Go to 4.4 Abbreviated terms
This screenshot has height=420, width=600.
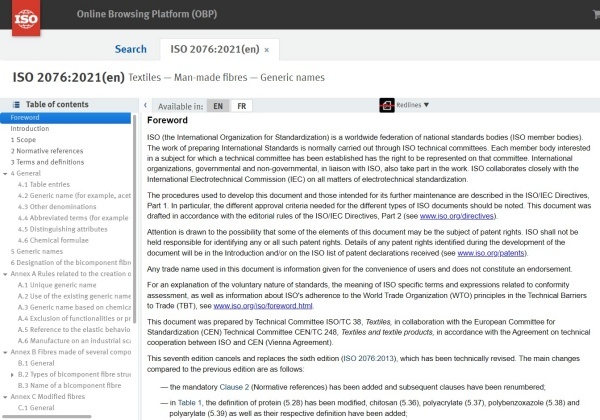click(73, 218)
